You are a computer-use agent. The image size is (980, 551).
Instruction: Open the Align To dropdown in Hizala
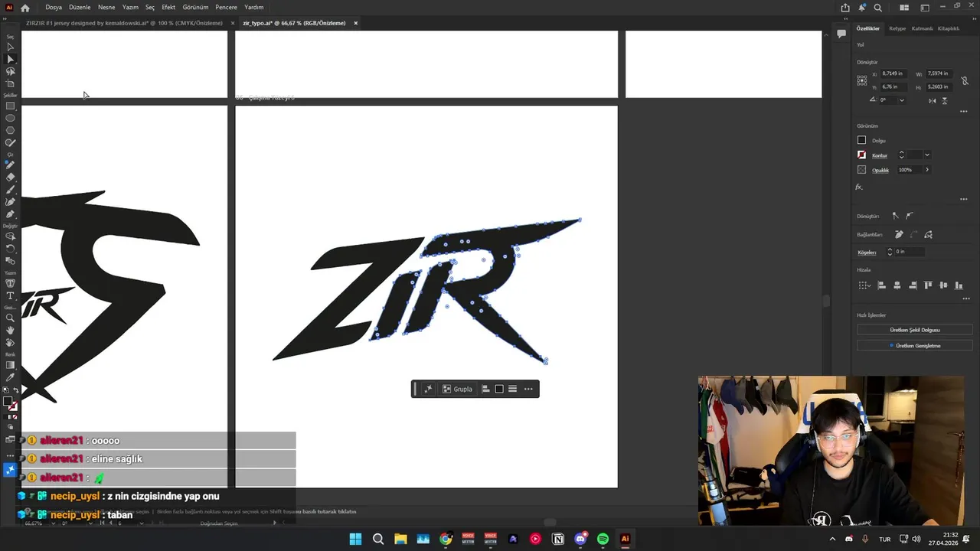pos(864,285)
